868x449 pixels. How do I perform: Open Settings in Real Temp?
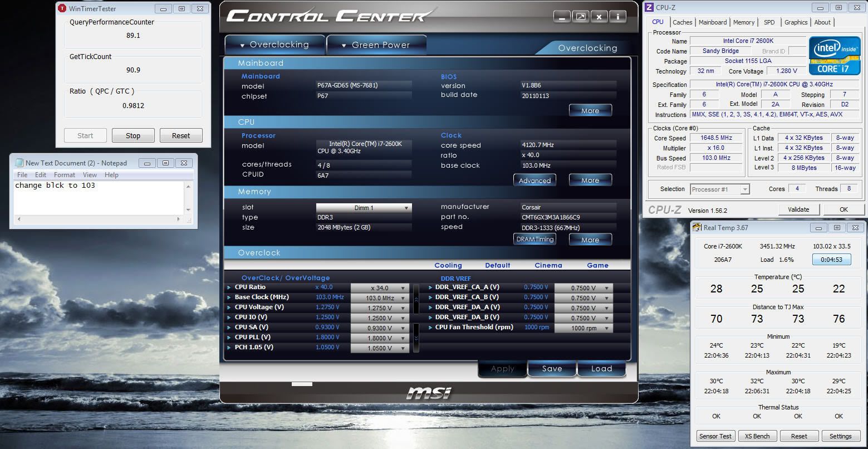click(840, 436)
